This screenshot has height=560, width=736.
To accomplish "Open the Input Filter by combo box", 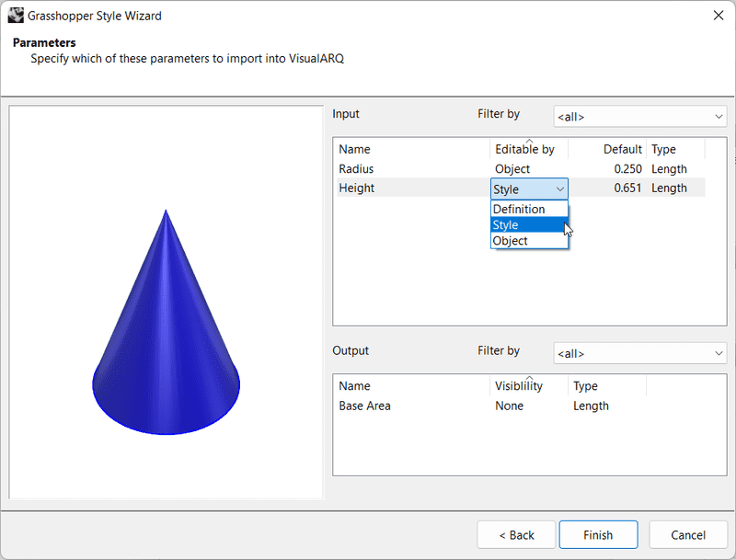I will (x=639, y=116).
